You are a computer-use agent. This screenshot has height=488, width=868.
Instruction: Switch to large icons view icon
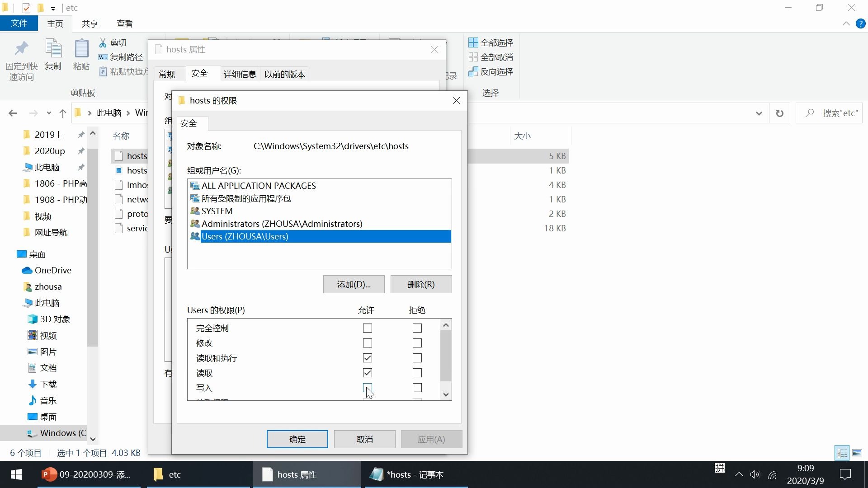coord(857,453)
